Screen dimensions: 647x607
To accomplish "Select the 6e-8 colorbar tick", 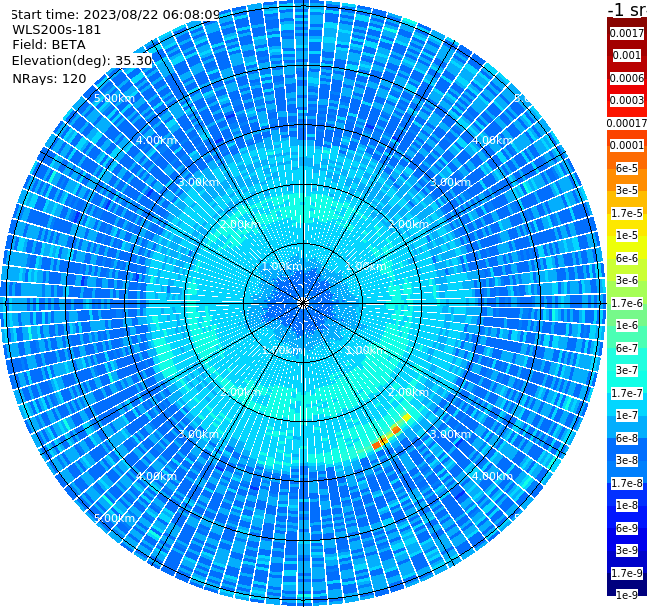I will tap(626, 438).
